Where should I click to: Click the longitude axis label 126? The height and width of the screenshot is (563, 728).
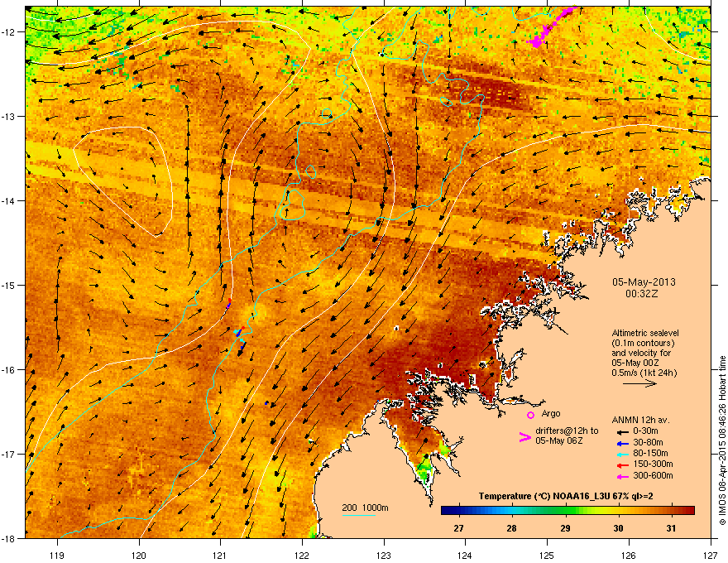coord(629,555)
